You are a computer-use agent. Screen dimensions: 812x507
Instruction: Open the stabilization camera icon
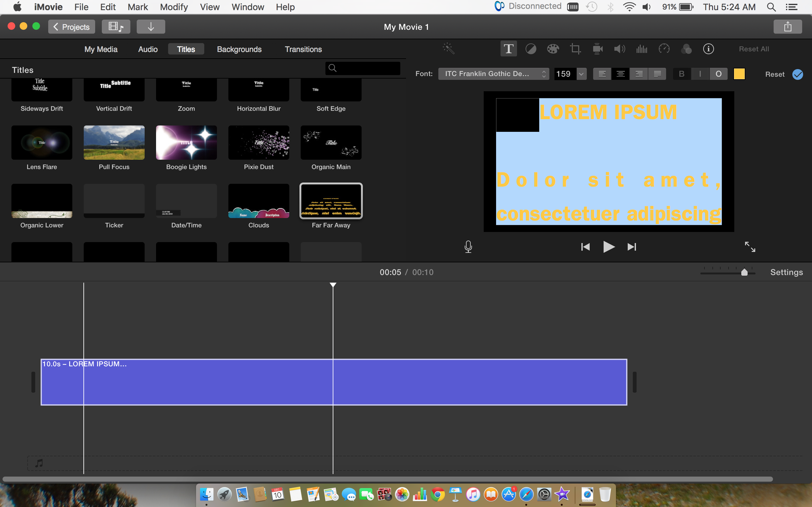(x=598, y=49)
